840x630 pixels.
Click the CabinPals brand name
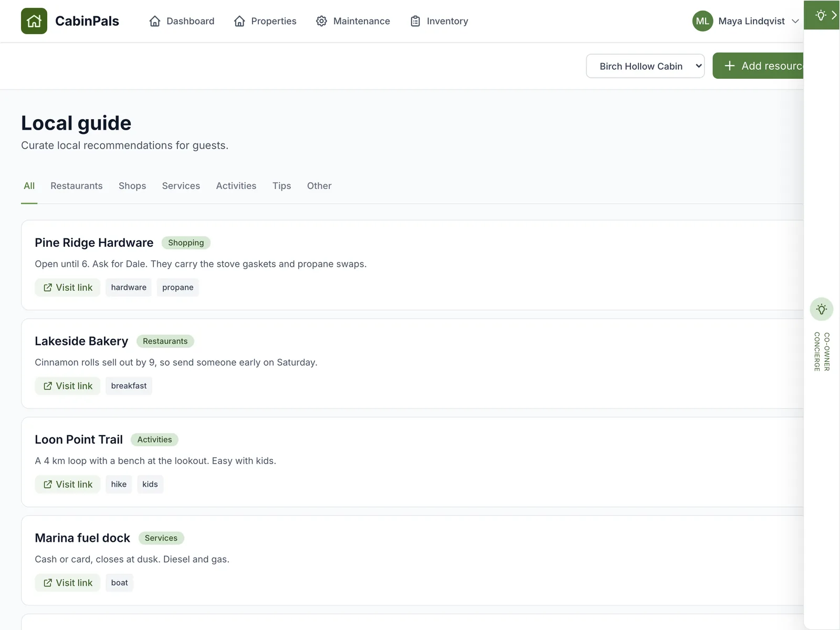tap(87, 21)
